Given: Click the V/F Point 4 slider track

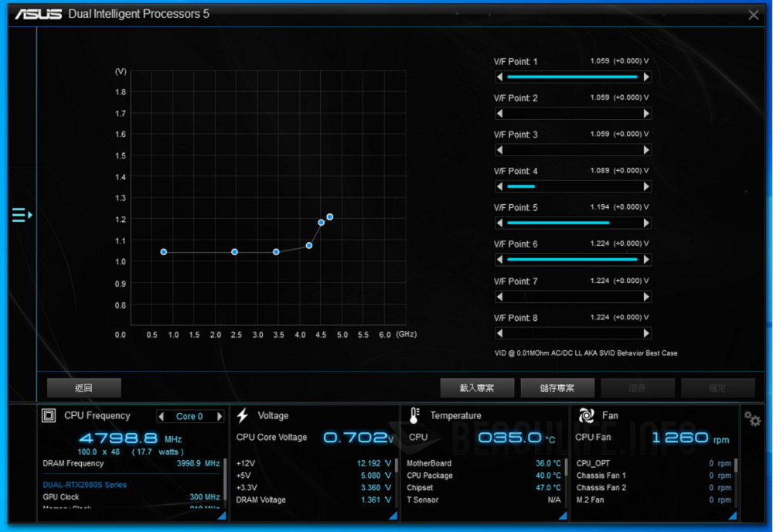Looking at the screenshot, I should pyautogui.click(x=572, y=186).
